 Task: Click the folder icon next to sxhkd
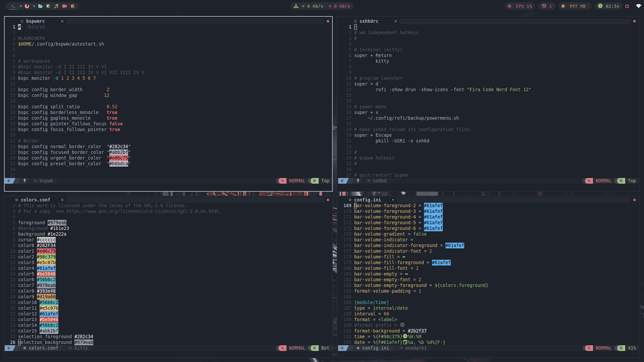click(x=369, y=181)
